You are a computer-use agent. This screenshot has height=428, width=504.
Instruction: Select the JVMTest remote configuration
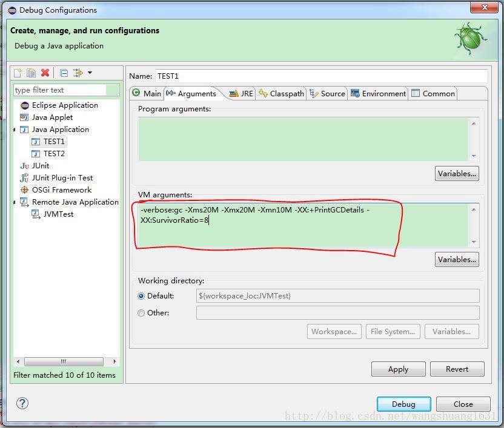[59, 214]
